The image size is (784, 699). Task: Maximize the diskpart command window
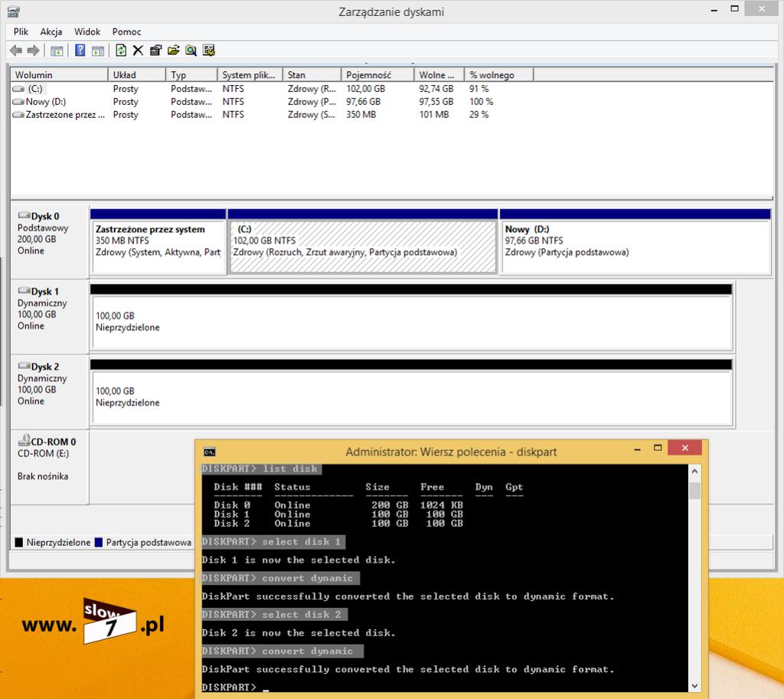click(658, 449)
